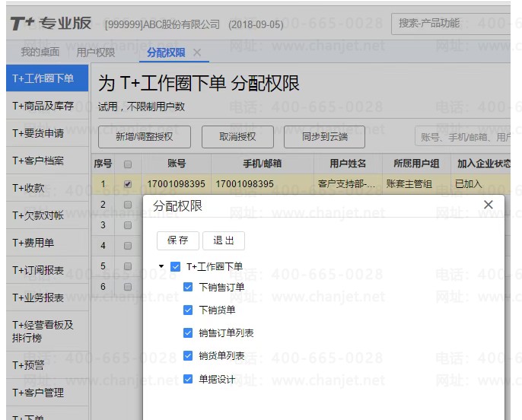Click 新增/调整授权 button

(x=145, y=137)
